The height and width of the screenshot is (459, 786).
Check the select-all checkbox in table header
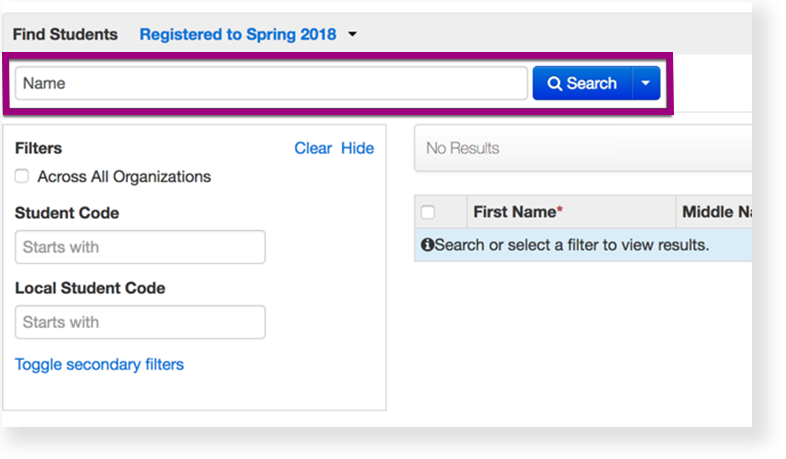point(428,212)
